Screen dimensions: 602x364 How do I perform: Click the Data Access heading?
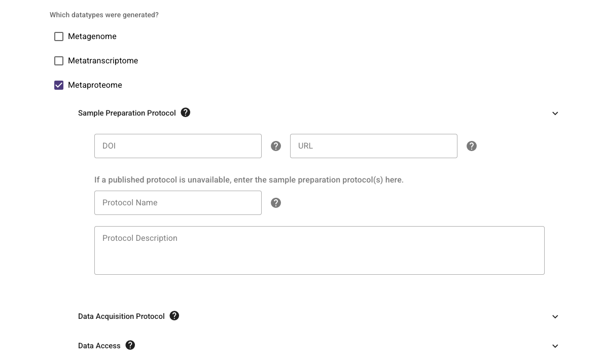tap(99, 346)
